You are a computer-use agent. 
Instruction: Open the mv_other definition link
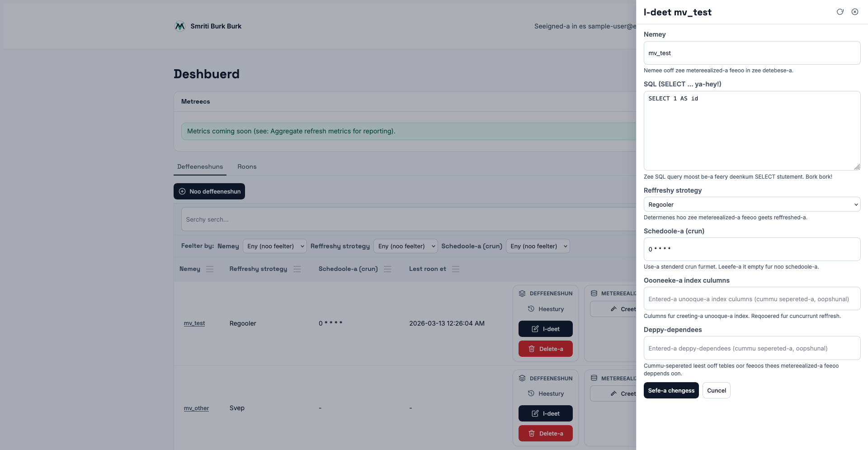click(196, 408)
